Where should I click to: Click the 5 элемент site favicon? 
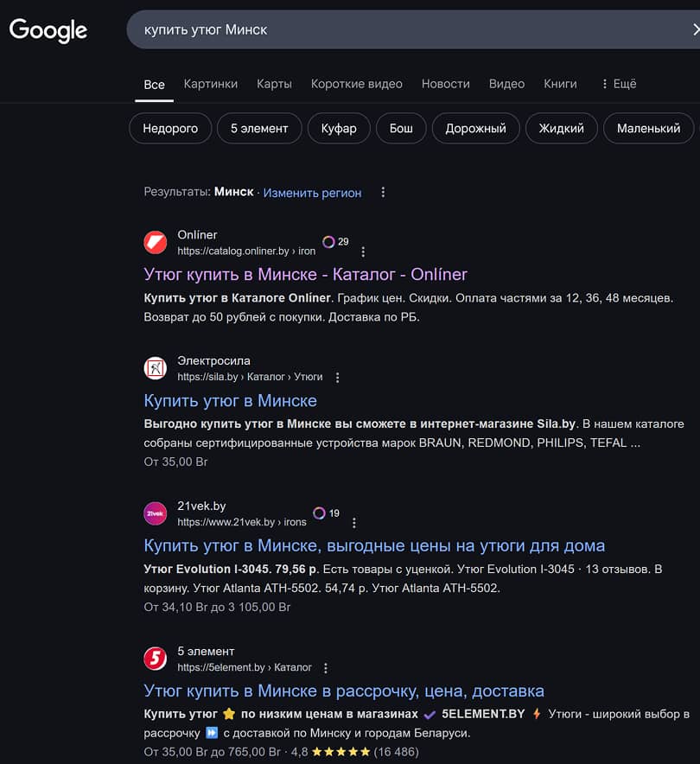[x=156, y=659]
